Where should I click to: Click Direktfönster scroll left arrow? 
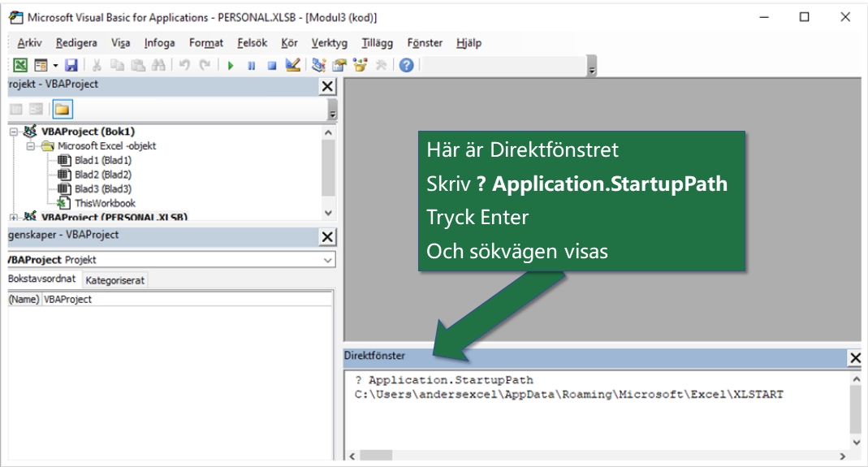click(352, 456)
